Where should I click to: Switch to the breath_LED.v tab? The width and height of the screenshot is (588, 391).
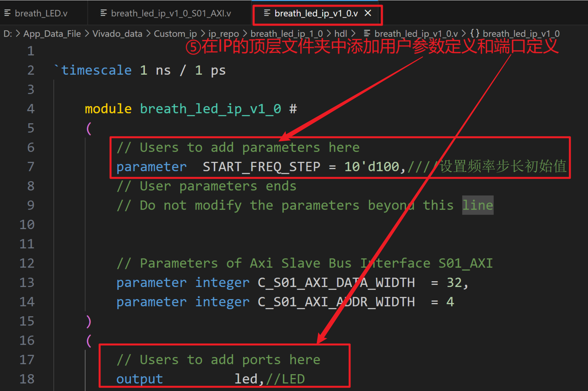click(41, 13)
